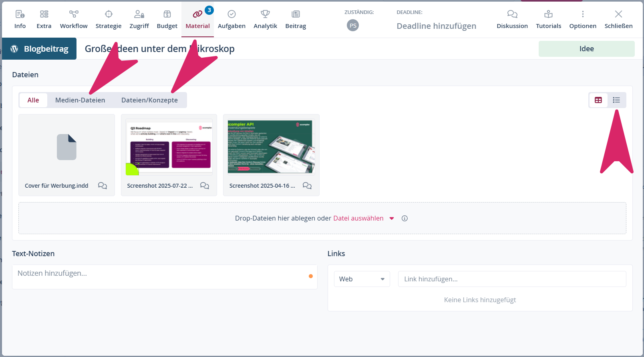The image size is (644, 357).
Task: Show only Medien-Dateien files
Action: 80,100
